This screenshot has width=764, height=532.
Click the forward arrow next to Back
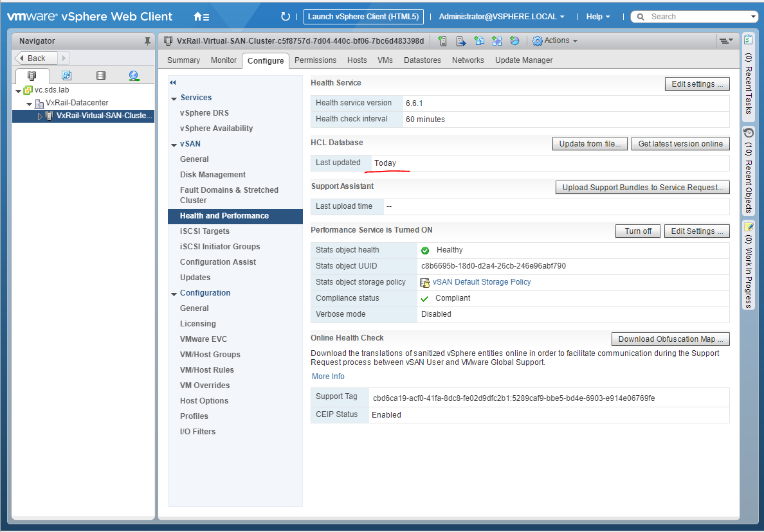(x=64, y=58)
